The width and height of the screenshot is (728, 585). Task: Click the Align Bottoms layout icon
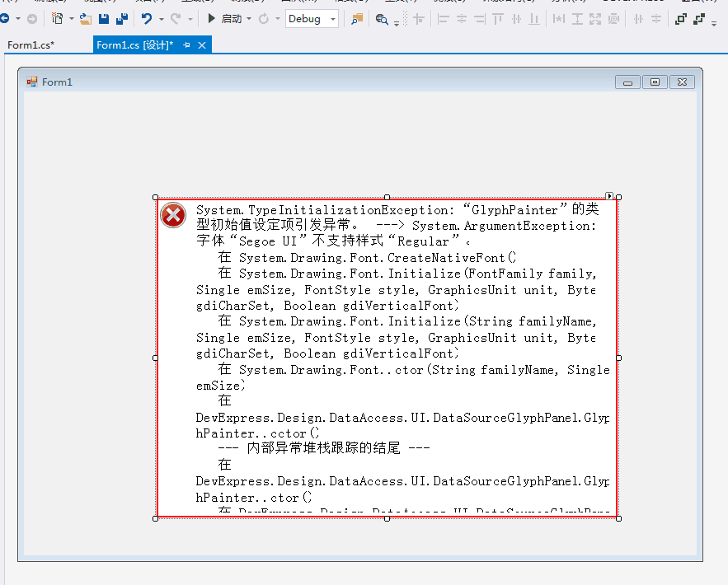coord(534,19)
